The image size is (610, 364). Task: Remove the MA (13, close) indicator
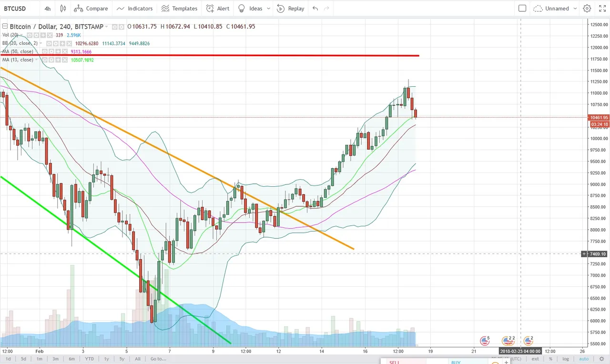[65, 60]
